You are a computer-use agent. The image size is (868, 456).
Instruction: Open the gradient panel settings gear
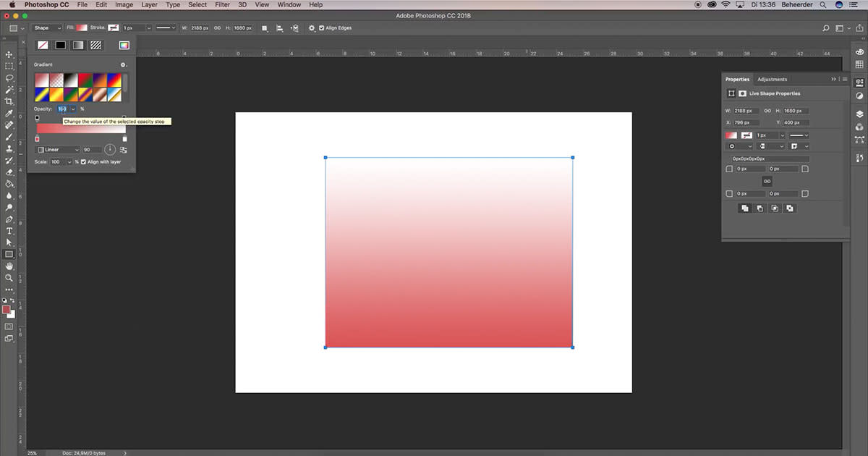tap(123, 65)
